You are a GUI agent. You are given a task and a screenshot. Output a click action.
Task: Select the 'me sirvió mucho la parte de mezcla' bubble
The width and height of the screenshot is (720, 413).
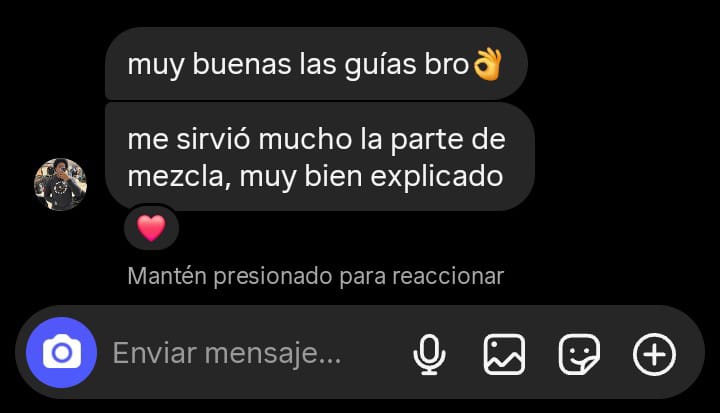click(x=320, y=157)
